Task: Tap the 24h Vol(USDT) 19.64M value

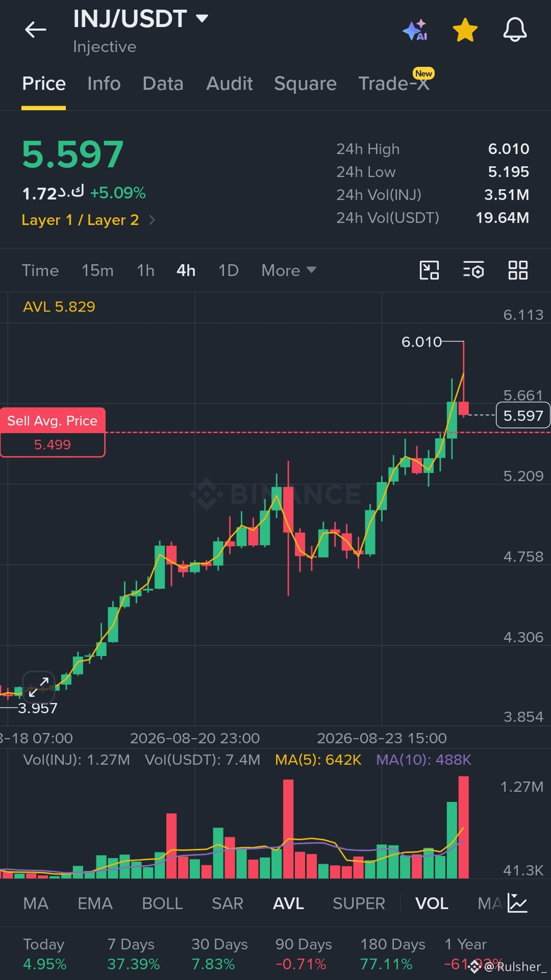Action: click(x=503, y=218)
